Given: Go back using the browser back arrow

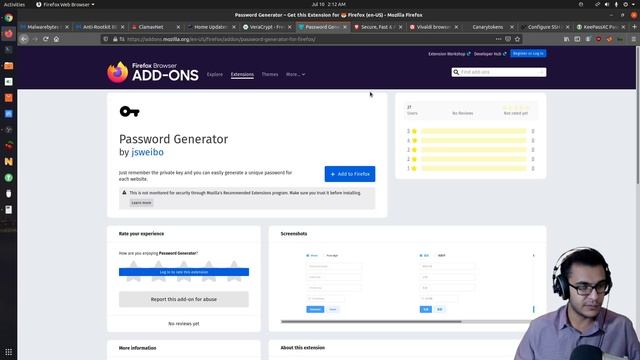Looking at the screenshot, I should coord(24,39).
